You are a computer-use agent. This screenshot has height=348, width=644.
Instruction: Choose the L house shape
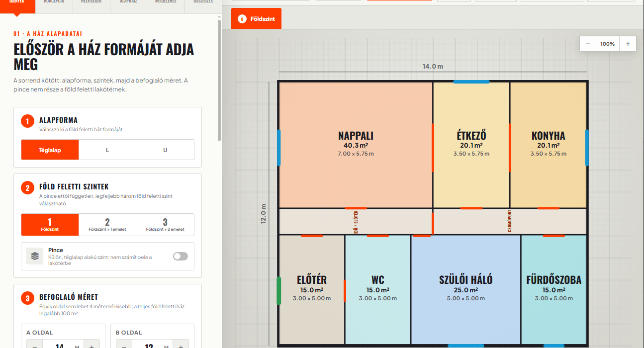(x=107, y=150)
